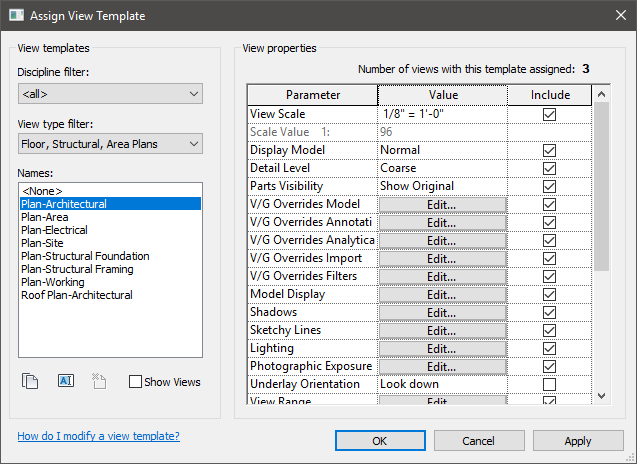This screenshot has height=464, width=637.
Task: Click Edit for V/G Overrides Analytical
Action: click(442, 241)
